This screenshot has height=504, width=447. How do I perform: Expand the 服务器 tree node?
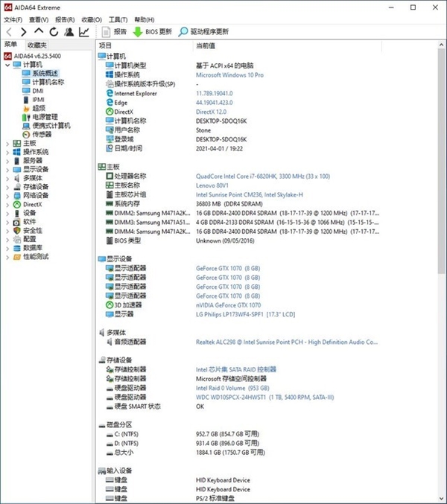(x=7, y=161)
